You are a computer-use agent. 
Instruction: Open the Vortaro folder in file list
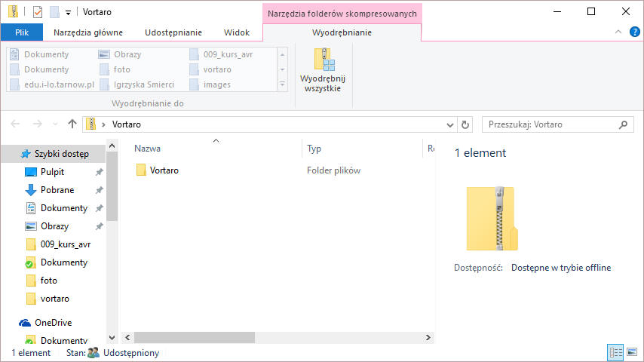pos(164,170)
